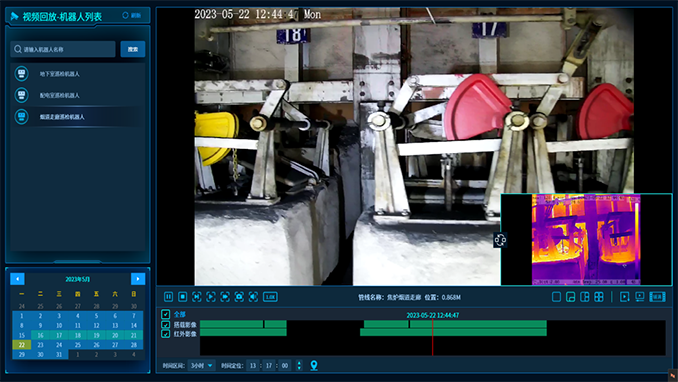Click the video clip download icon
This screenshot has height=382, width=678.
[624, 297]
